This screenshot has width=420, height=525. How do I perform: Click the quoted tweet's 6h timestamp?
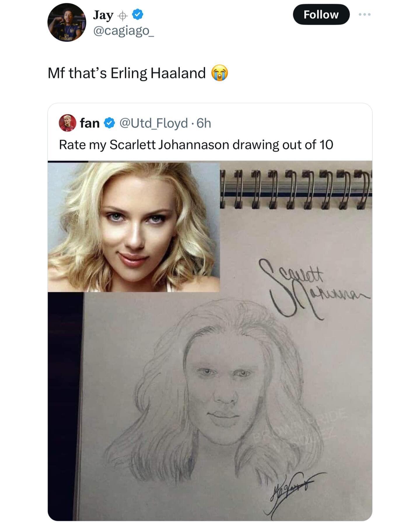coord(204,123)
